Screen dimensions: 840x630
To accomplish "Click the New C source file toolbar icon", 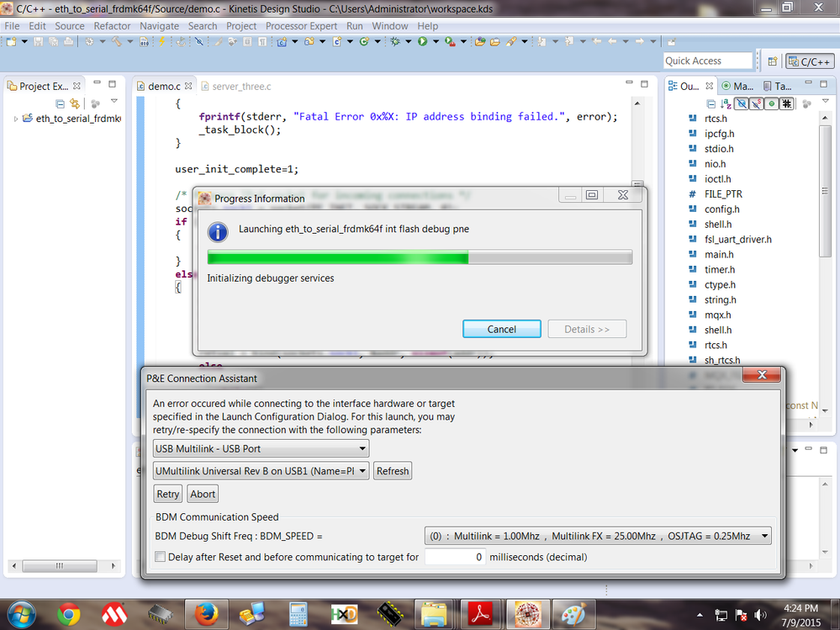I will [x=337, y=41].
